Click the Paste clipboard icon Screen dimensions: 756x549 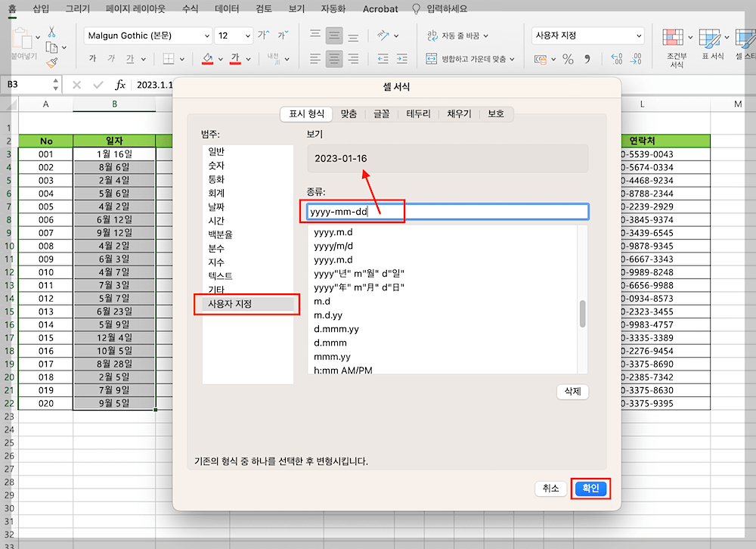[22, 38]
